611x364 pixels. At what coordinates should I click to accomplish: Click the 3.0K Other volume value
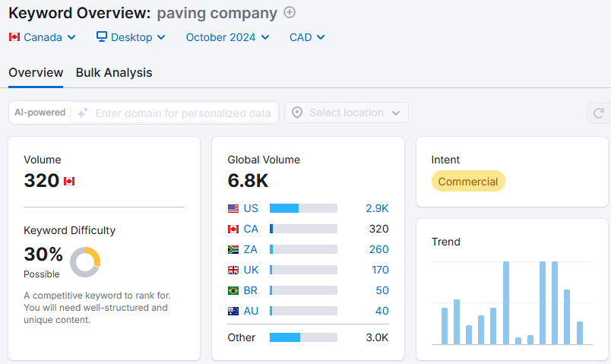click(x=377, y=337)
